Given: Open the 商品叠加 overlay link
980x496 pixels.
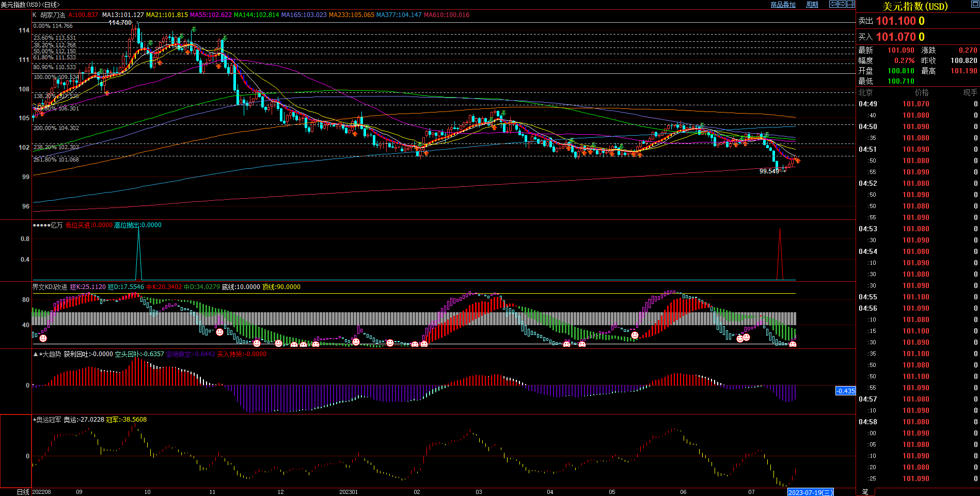Looking at the screenshot, I should point(783,5).
